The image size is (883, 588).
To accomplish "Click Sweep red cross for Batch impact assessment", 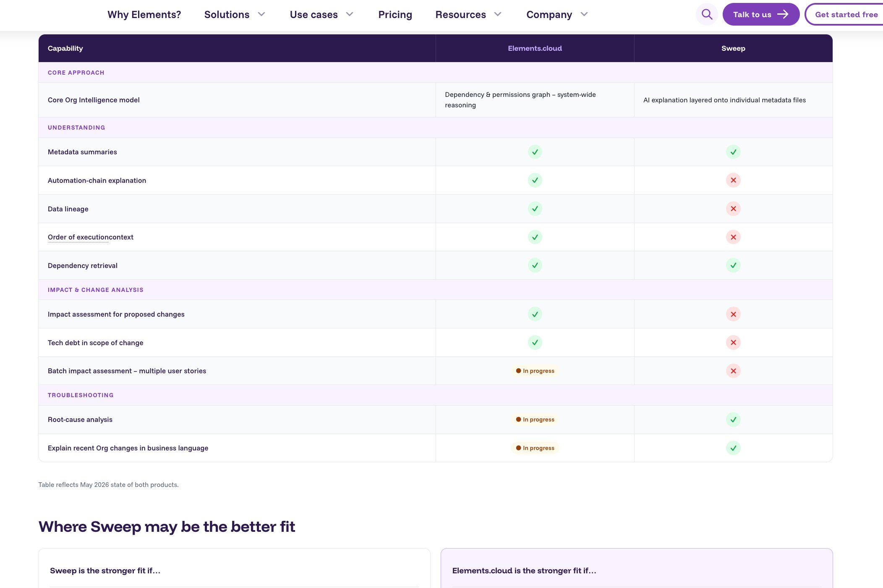I will pyautogui.click(x=733, y=371).
